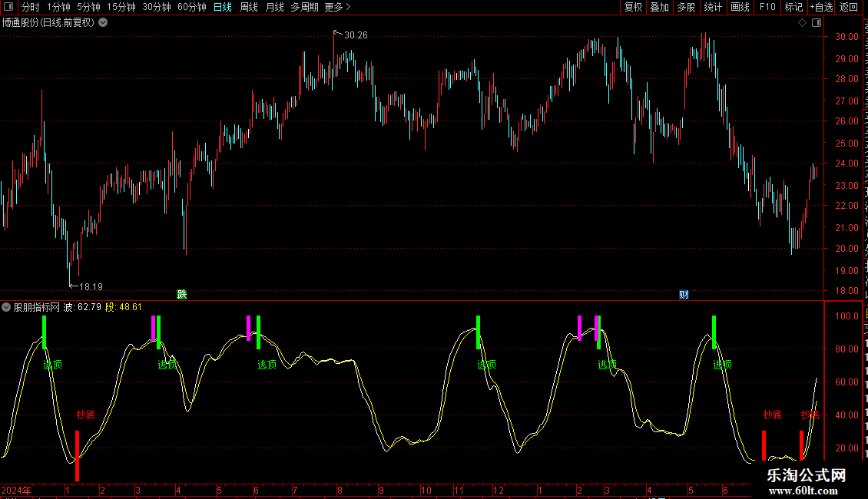
Task: Open the 统计 statistics tool
Action: (712, 7)
